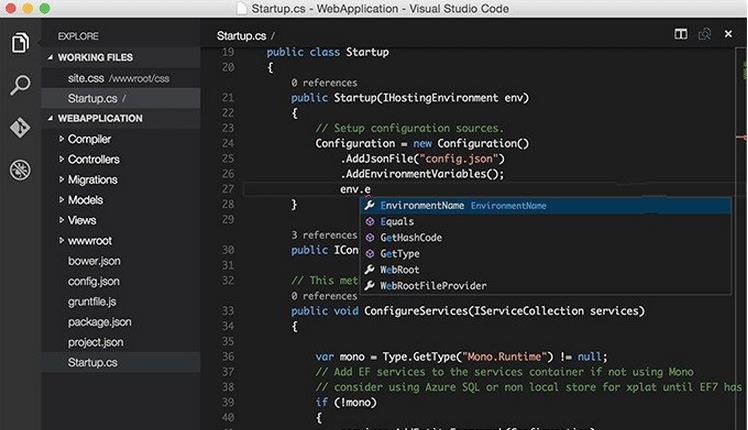Close the Startup.cs editor with the X
Viewport: 748px width, 430px height.
(x=728, y=34)
